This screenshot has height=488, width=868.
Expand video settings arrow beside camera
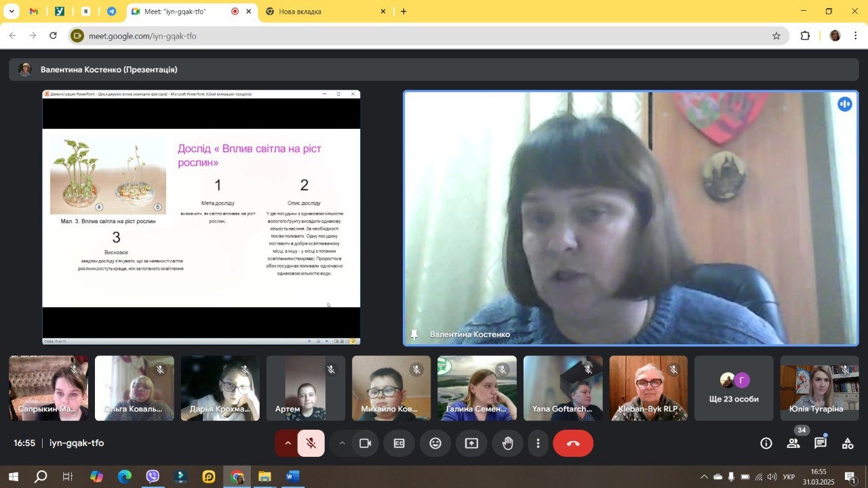342,443
